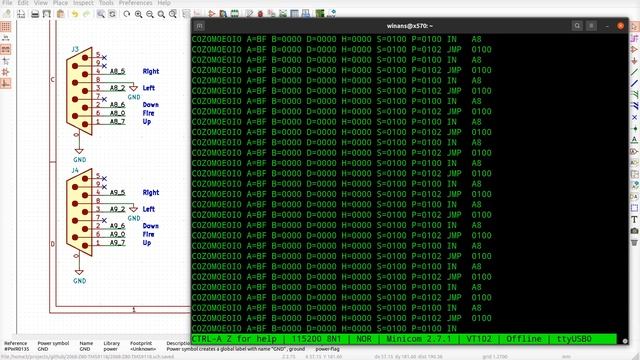Click Zoom to Selection icon
Viewport: 640px width, 360px height.
click(x=173, y=14)
